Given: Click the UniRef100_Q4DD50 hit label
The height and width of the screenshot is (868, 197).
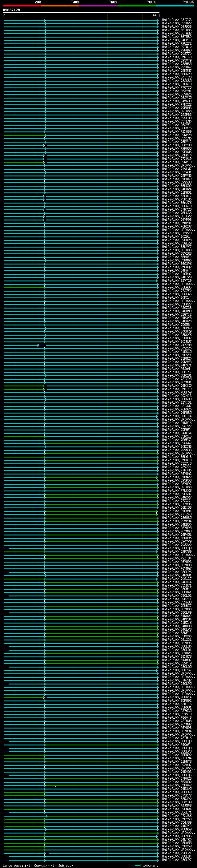Looking at the screenshot, I should coord(177,524).
